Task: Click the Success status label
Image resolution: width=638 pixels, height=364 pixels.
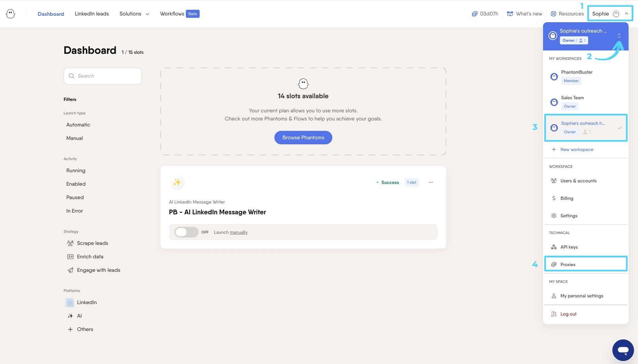Action: [390, 182]
